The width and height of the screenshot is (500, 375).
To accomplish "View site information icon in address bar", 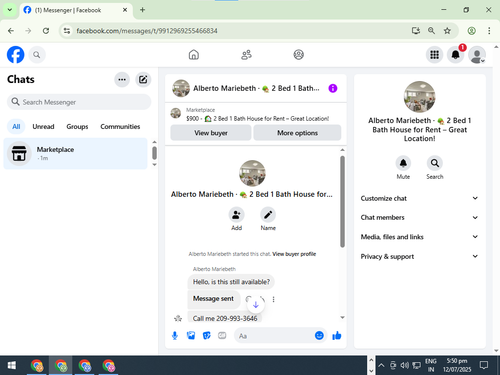I will click(x=67, y=31).
